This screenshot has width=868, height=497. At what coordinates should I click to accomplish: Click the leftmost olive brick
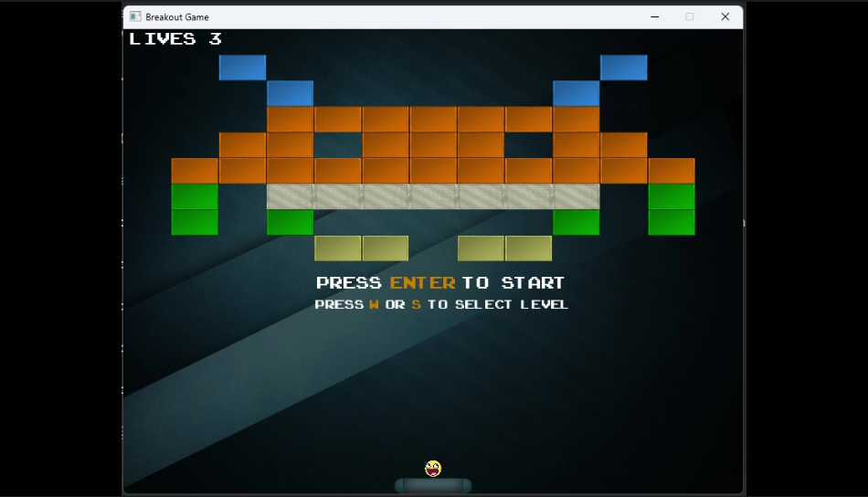pos(338,248)
